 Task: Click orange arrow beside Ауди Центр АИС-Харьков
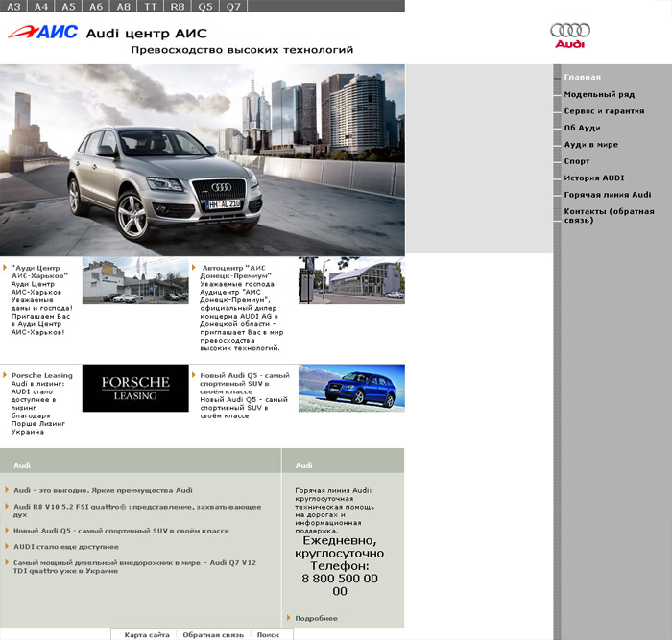5,268
